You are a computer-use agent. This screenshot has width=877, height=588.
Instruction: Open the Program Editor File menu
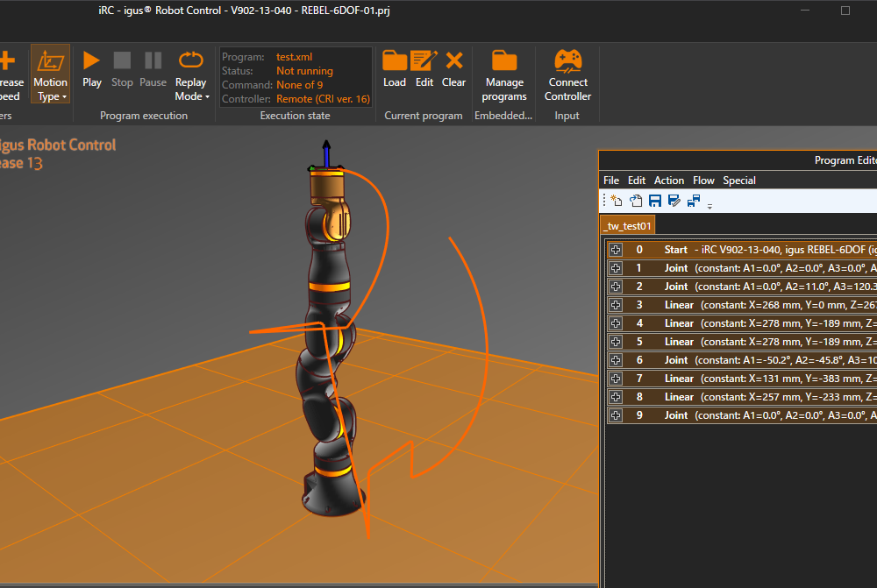point(611,181)
